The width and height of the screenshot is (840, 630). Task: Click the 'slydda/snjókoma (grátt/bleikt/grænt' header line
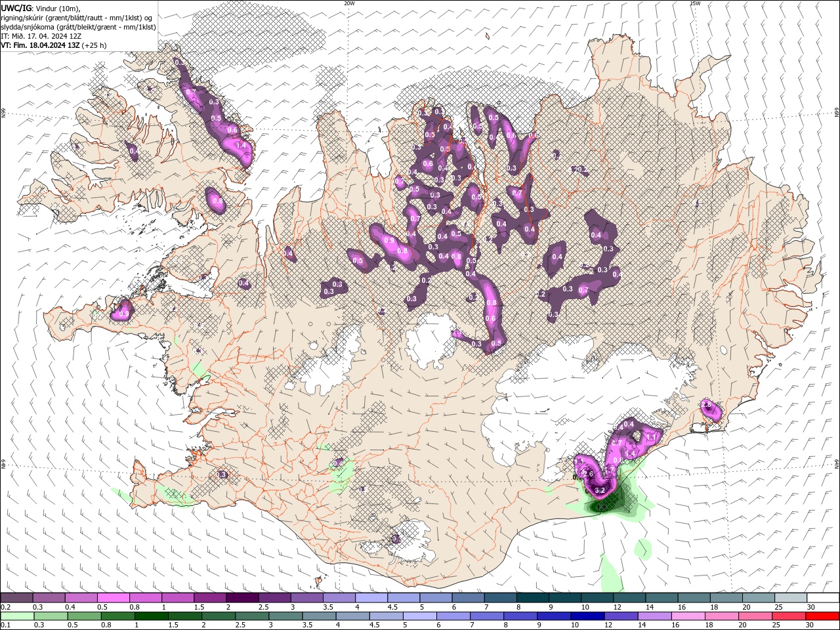click(78, 27)
